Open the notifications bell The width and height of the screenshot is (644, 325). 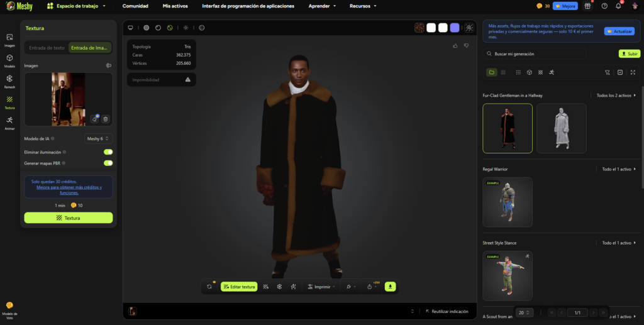[x=618, y=6]
